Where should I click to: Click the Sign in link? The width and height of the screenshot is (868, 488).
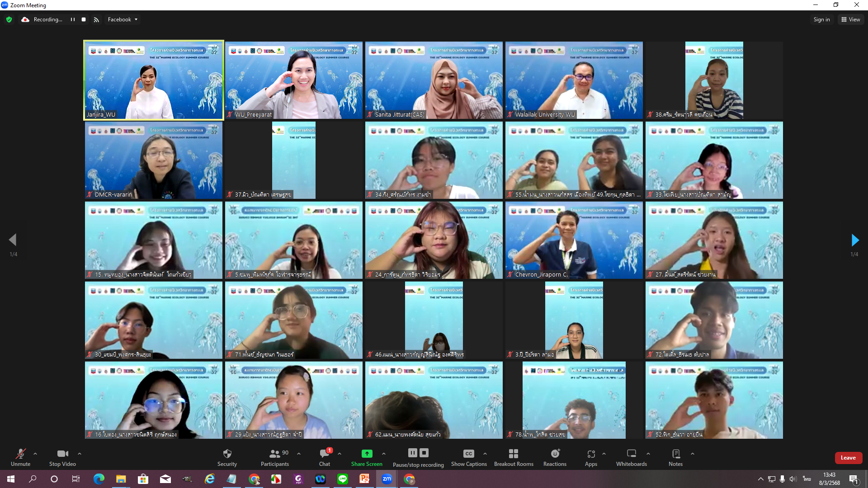click(x=821, y=19)
